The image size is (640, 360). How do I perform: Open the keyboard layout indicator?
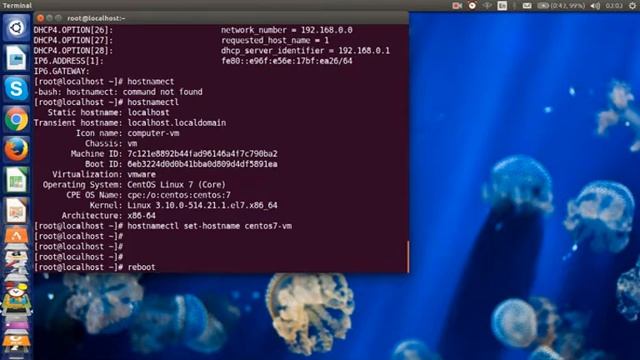502,5
